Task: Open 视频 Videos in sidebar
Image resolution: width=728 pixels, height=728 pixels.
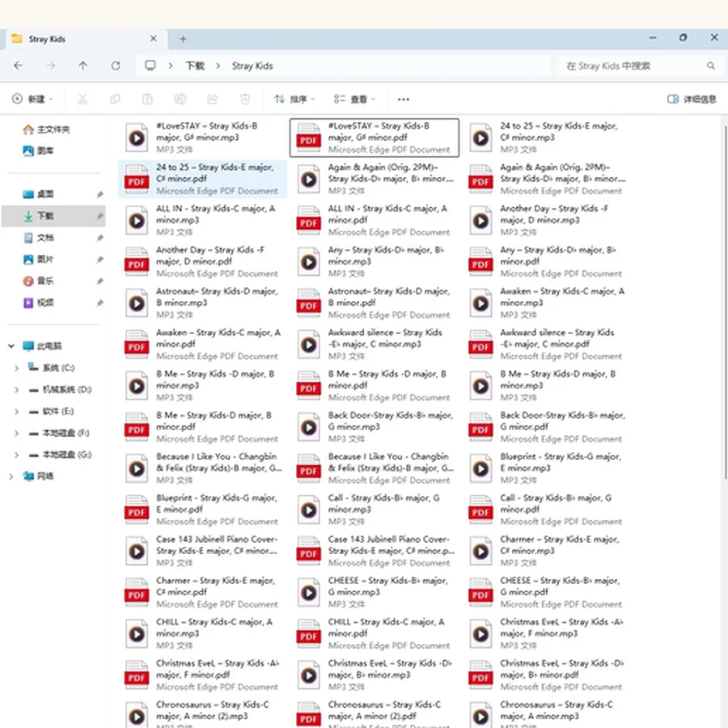Action: coord(38,303)
